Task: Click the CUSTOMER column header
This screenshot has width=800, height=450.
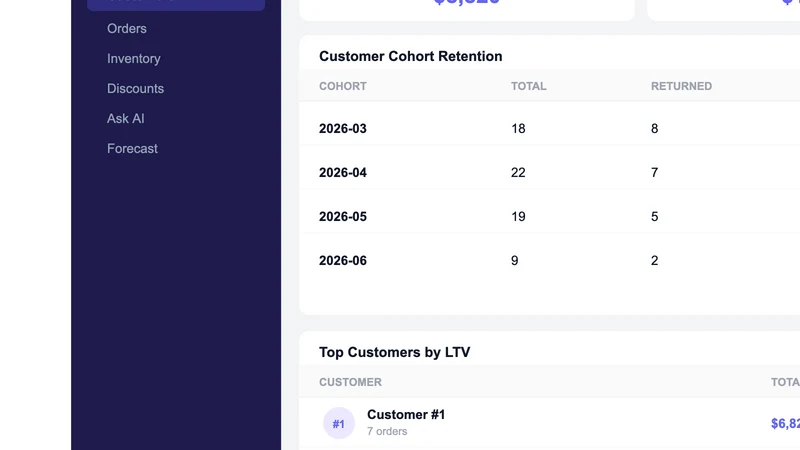Action: [x=351, y=382]
